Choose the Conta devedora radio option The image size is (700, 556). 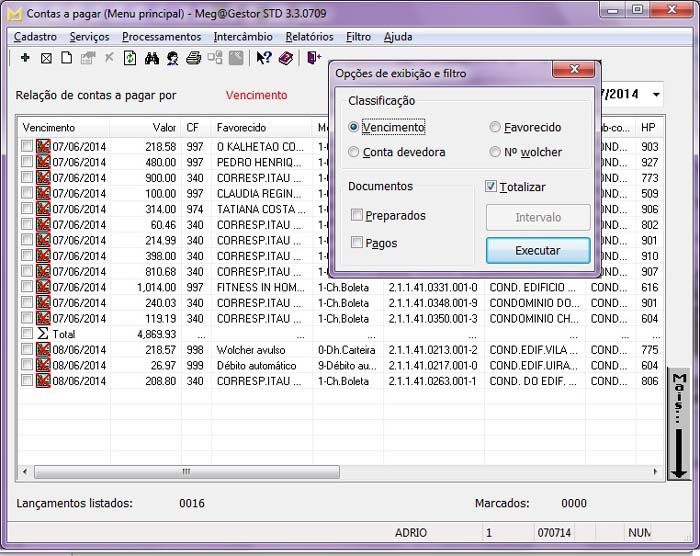(354, 152)
